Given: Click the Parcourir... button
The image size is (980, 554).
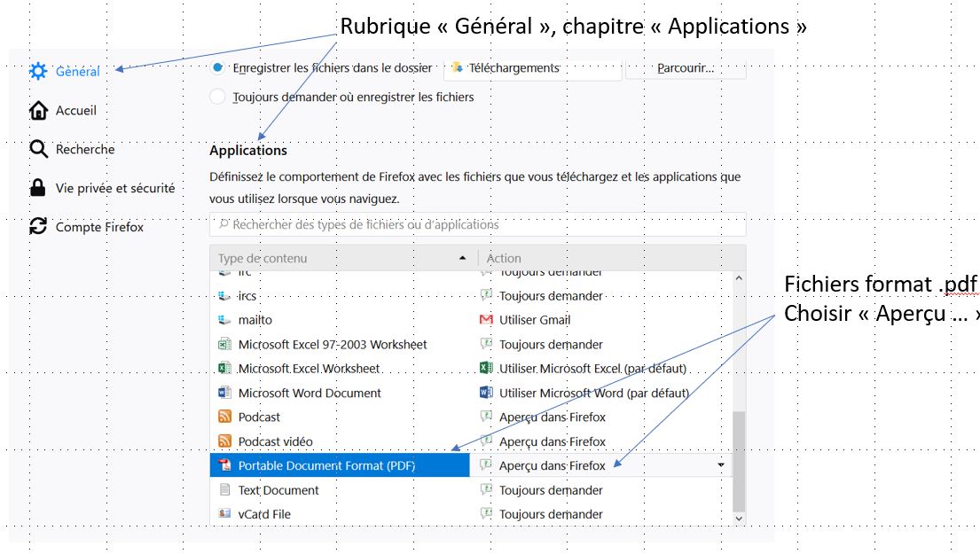Looking at the screenshot, I should click(686, 68).
